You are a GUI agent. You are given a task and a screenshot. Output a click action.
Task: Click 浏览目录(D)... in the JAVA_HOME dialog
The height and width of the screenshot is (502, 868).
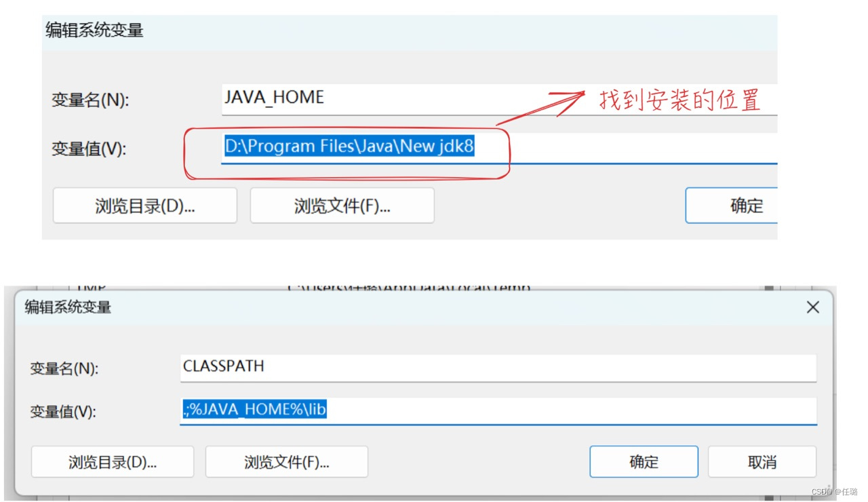point(145,206)
